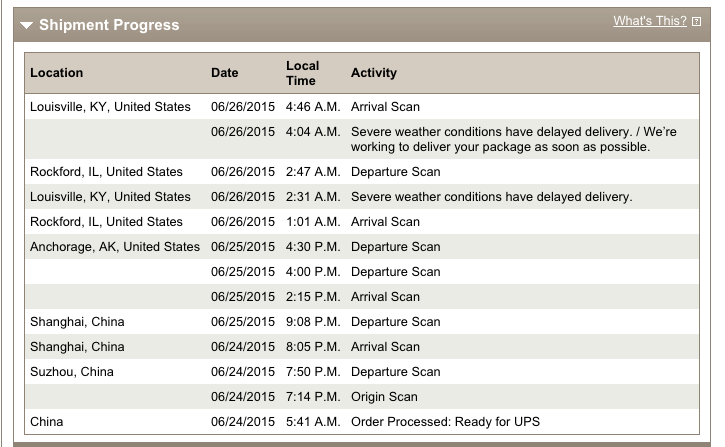Image resolution: width=725 pixels, height=447 pixels.
Task: Select Rockford, IL 2:47 A.M. Departure Scan row
Action: 395,172
